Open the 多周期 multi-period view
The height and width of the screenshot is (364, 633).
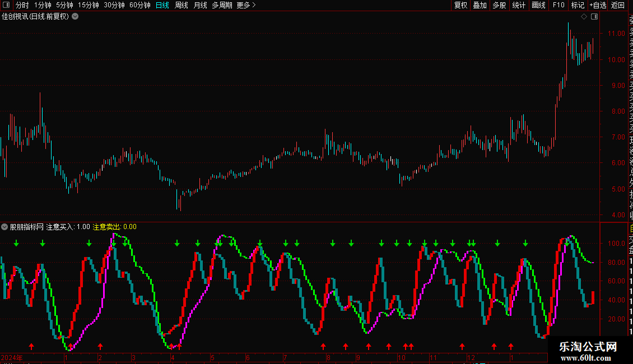pos(222,5)
